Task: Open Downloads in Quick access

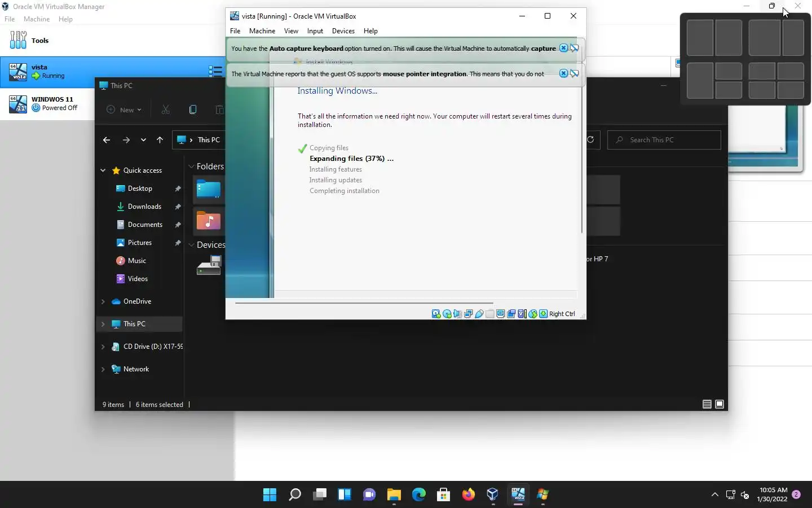Action: pos(144,207)
